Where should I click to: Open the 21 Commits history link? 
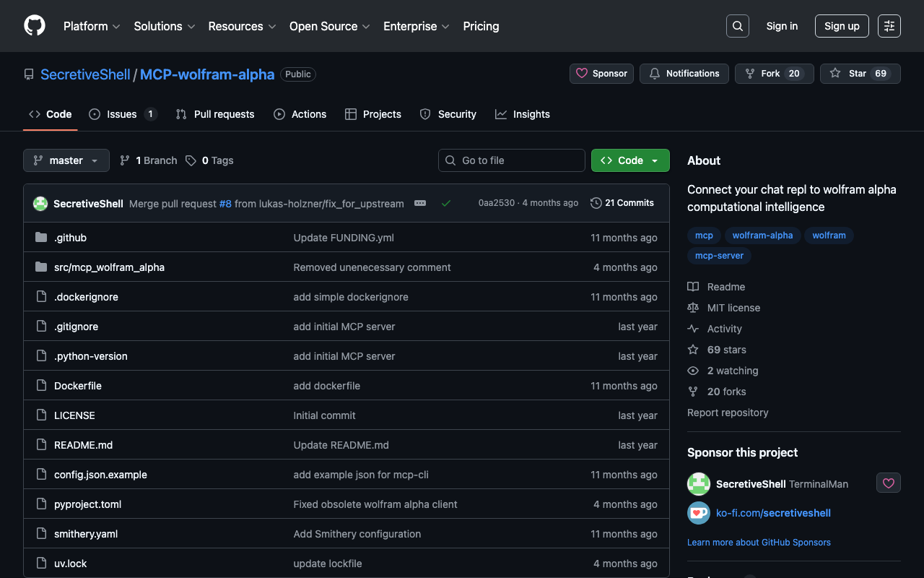(622, 203)
